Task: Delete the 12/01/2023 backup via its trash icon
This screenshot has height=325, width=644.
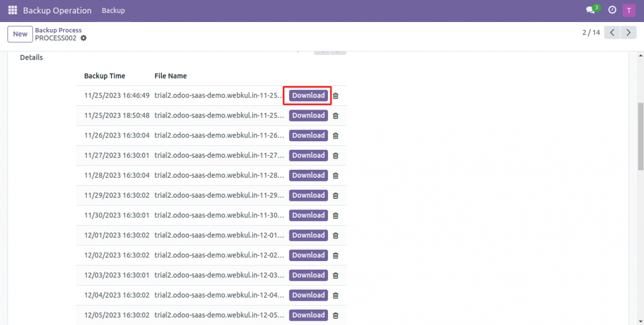Action: click(x=335, y=235)
